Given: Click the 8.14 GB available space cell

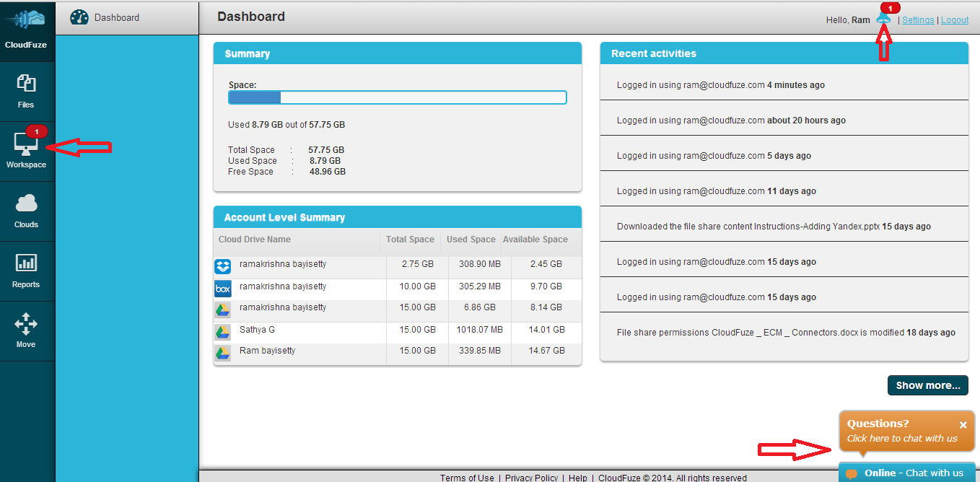Looking at the screenshot, I should tap(546, 307).
